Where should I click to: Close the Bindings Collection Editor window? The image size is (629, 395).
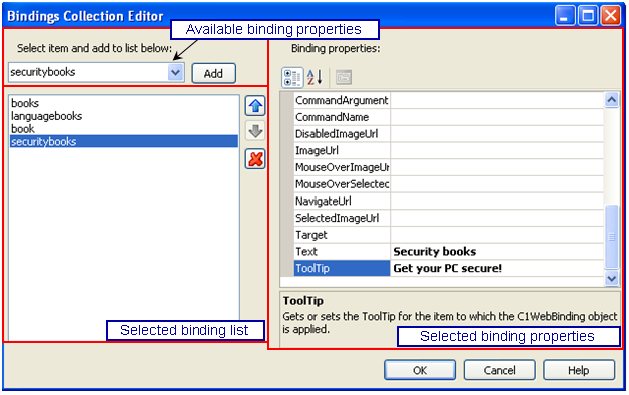click(611, 16)
